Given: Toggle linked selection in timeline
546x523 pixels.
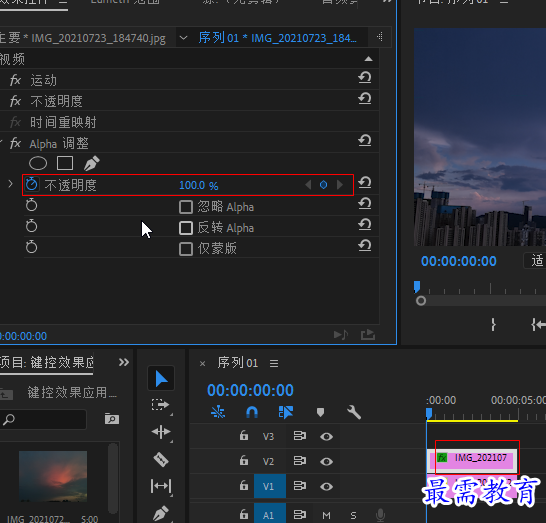Looking at the screenshot, I should tap(286, 412).
